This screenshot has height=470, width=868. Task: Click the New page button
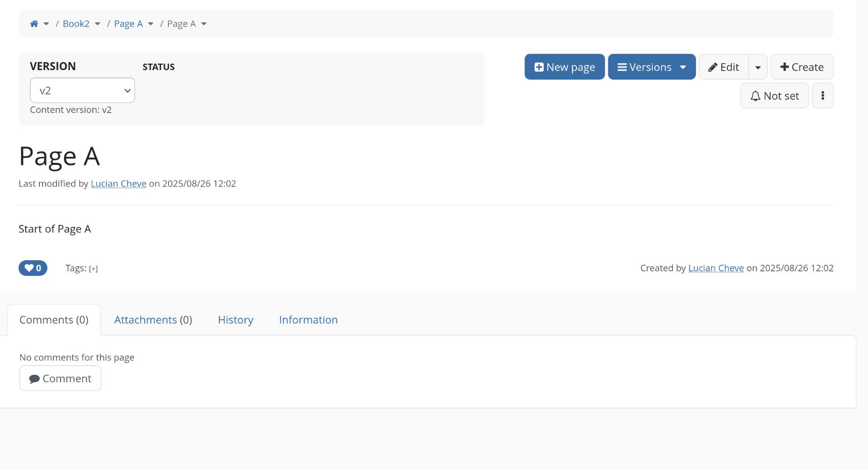(x=564, y=67)
